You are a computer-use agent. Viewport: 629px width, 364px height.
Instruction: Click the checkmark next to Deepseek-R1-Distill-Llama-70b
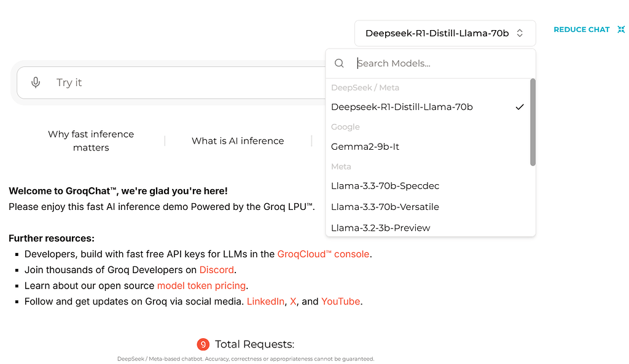pyautogui.click(x=520, y=107)
